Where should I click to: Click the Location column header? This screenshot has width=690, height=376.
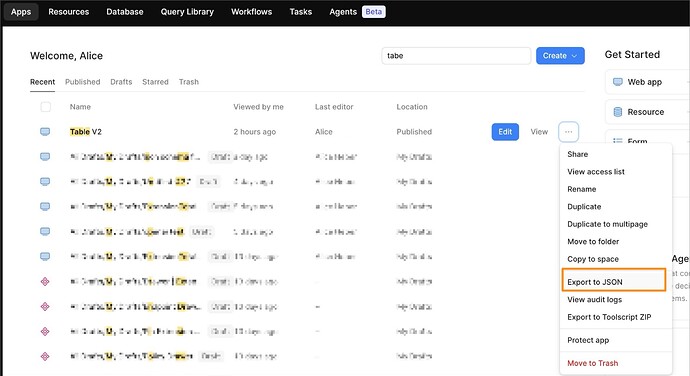tap(412, 107)
